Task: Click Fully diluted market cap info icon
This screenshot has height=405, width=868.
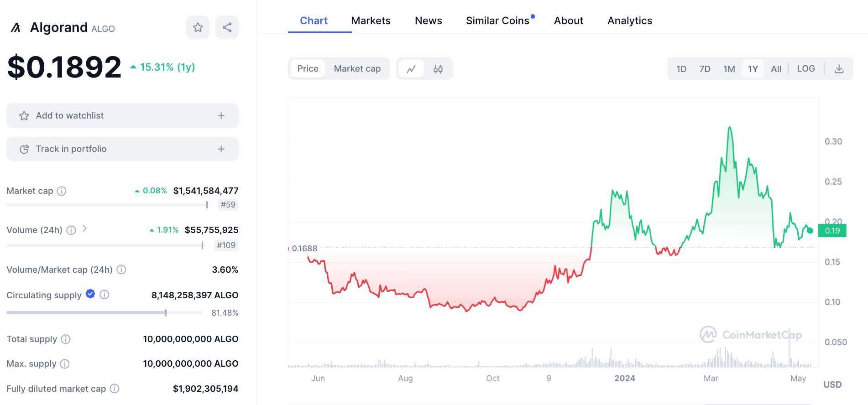Action: coord(115,389)
